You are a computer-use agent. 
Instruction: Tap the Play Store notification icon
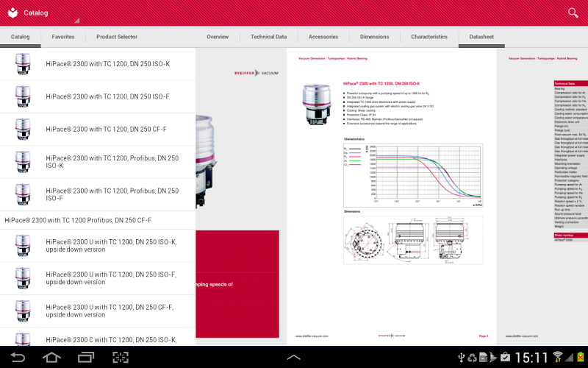[x=493, y=358]
